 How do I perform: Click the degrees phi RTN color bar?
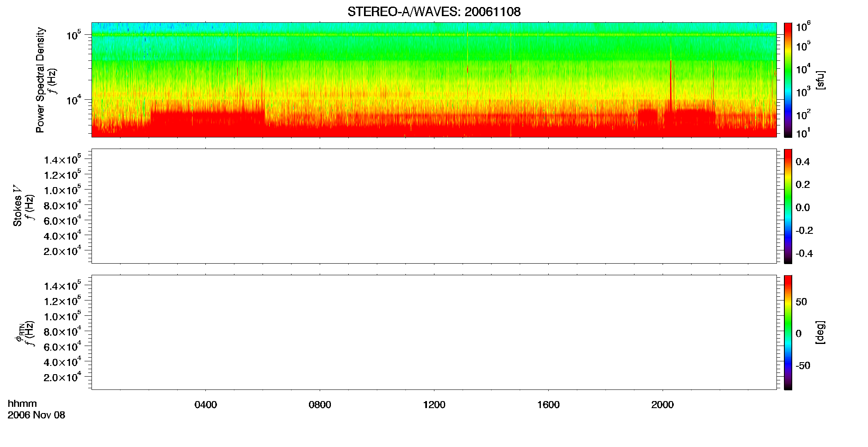point(788,332)
